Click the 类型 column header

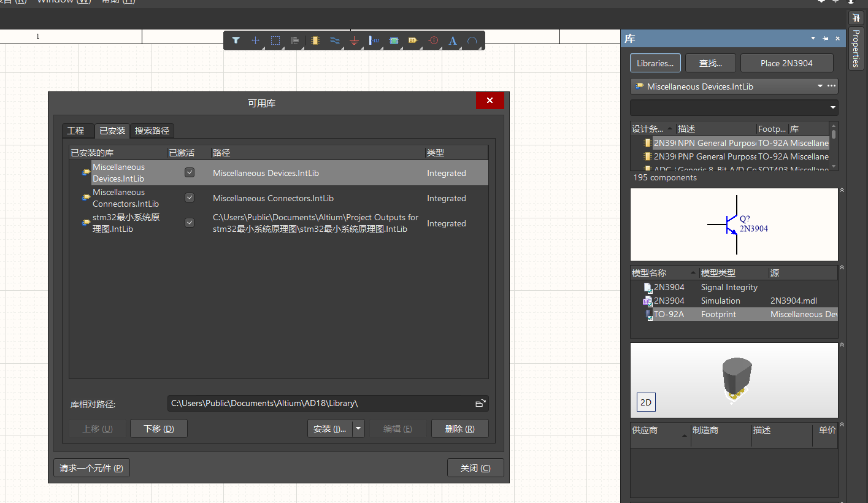point(456,153)
